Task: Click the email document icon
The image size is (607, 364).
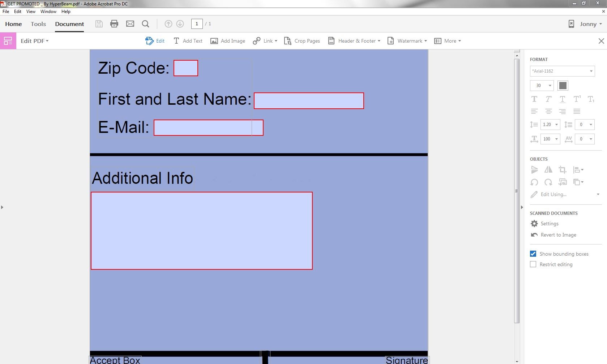Action: (x=130, y=24)
